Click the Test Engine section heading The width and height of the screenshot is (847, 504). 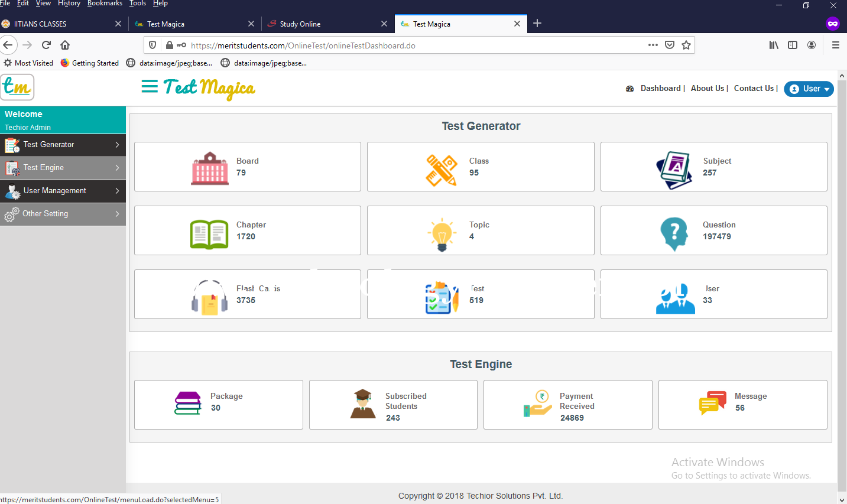(481, 365)
